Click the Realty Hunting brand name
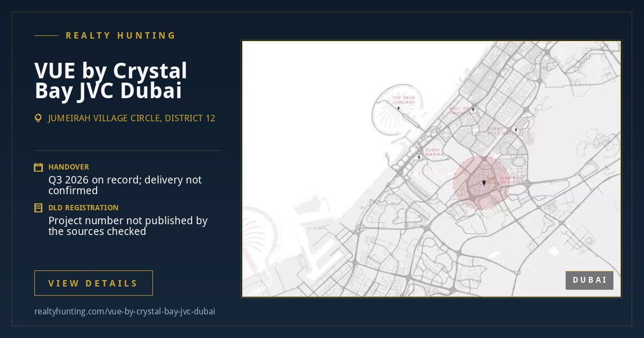This screenshot has width=644, height=338. pyautogui.click(x=121, y=35)
